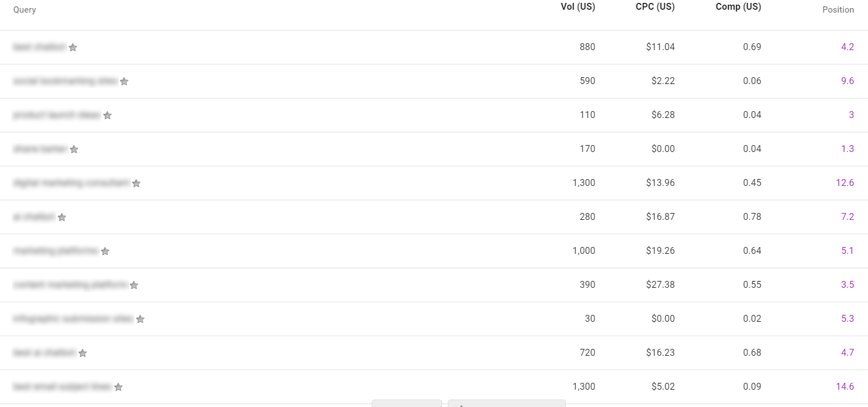
Task: Sort table by CPC (US) header
Action: [x=654, y=7]
